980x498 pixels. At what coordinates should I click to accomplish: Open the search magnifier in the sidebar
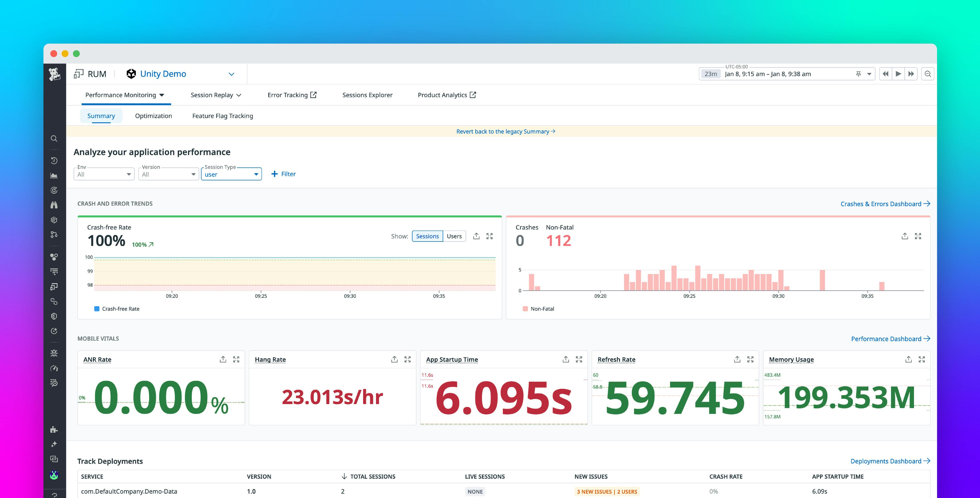pos(54,138)
